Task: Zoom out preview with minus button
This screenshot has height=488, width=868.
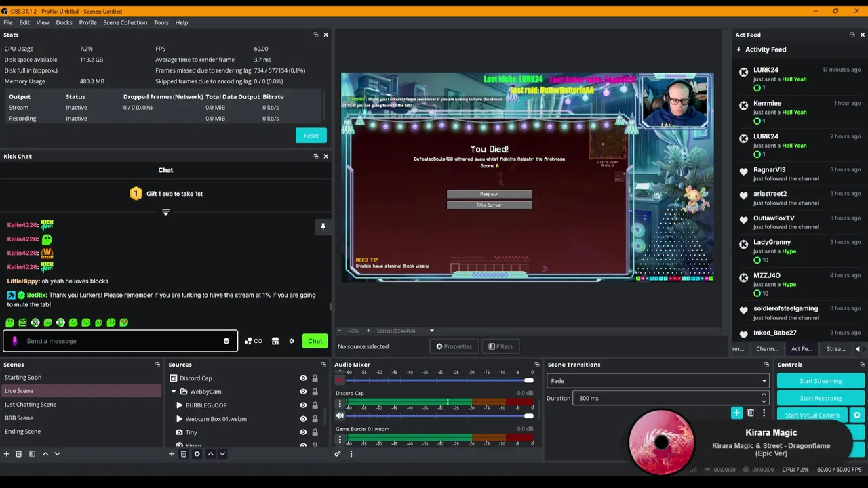Action: click(339, 331)
